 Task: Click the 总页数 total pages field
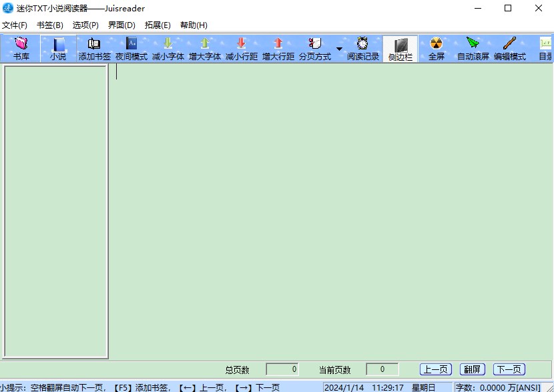pos(282,369)
